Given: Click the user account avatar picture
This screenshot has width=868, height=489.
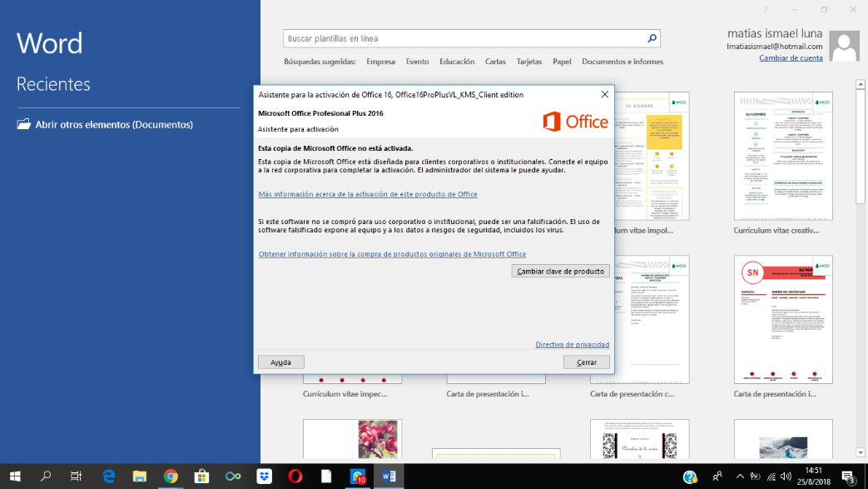Looking at the screenshot, I should click(845, 46).
